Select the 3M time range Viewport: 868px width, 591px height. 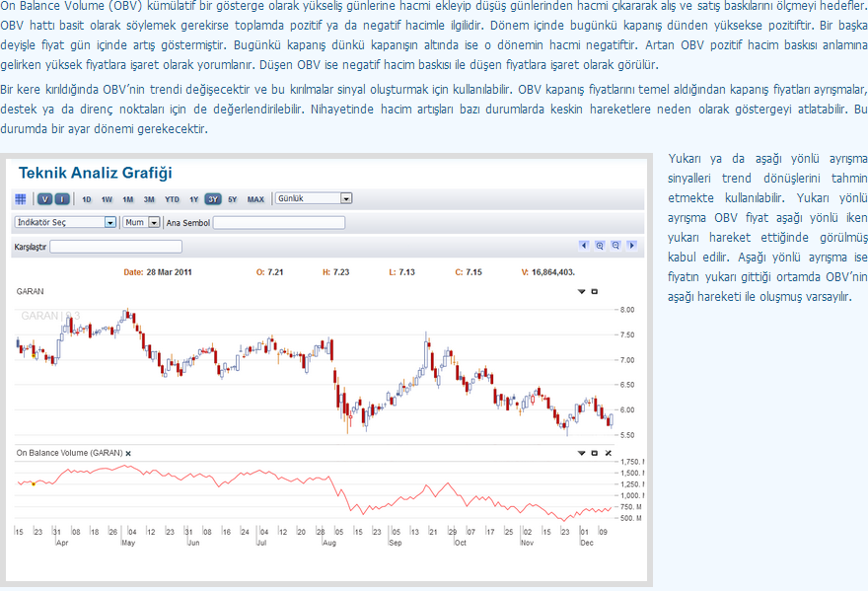point(149,199)
